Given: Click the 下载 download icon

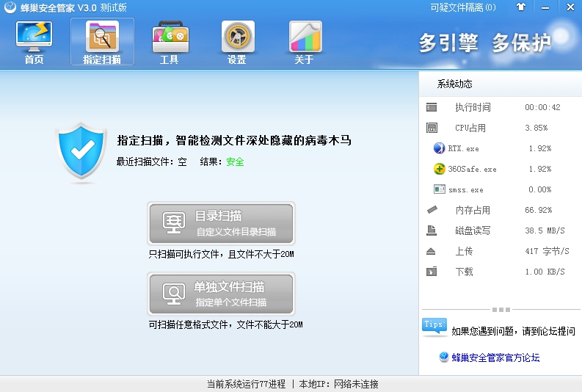Looking at the screenshot, I should [x=432, y=272].
